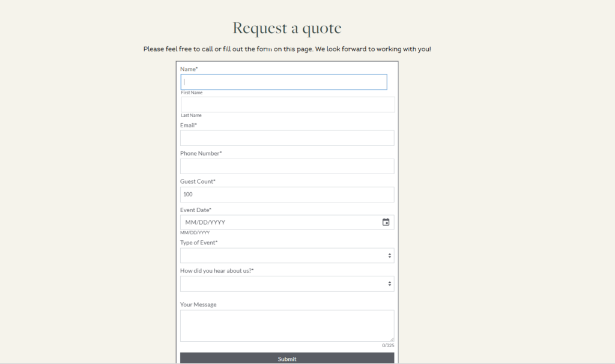Screen dimensions: 615x364
Task: Click inside the First Name field
Action: coord(283,82)
